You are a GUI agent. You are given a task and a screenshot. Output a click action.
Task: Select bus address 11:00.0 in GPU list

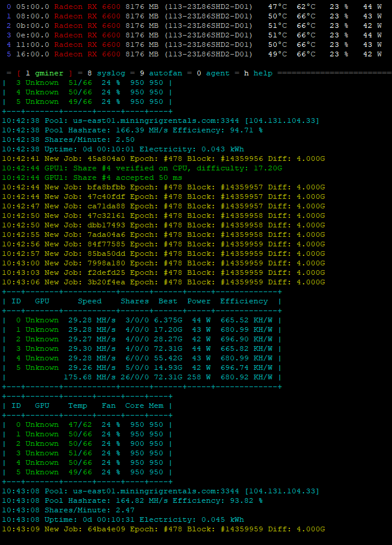click(33, 45)
